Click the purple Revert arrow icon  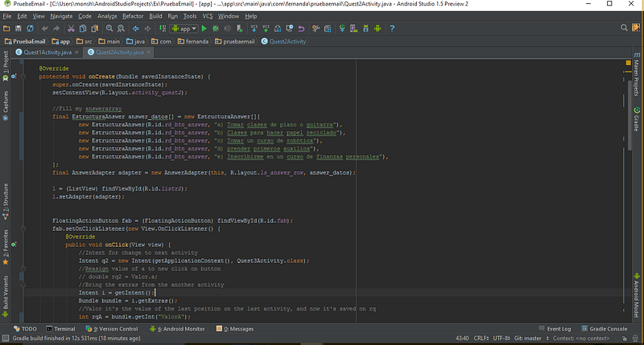click(301, 28)
